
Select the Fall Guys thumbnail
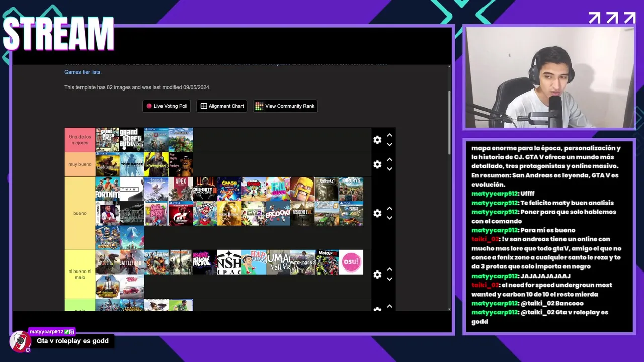(278, 189)
